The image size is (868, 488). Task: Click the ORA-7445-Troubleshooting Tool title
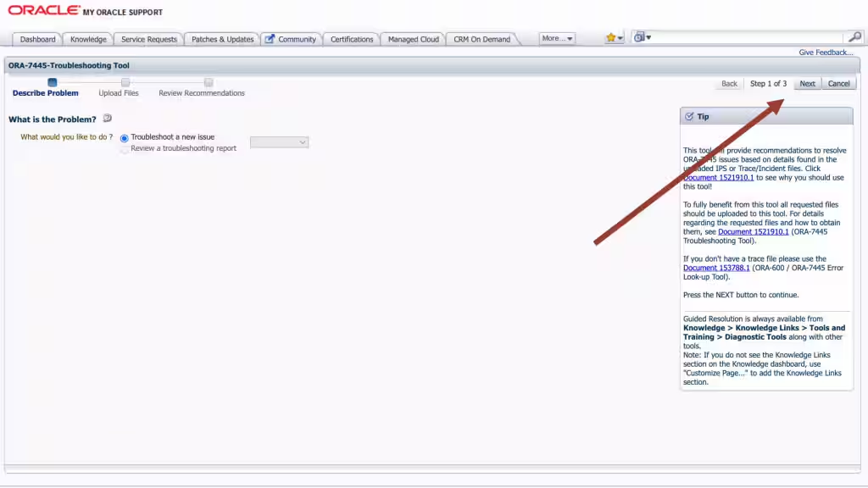pos(69,65)
